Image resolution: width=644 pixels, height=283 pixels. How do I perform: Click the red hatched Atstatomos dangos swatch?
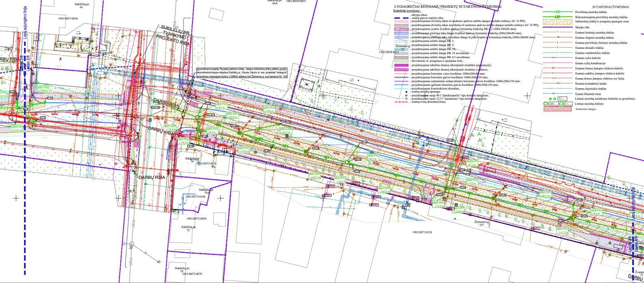(x=558, y=109)
